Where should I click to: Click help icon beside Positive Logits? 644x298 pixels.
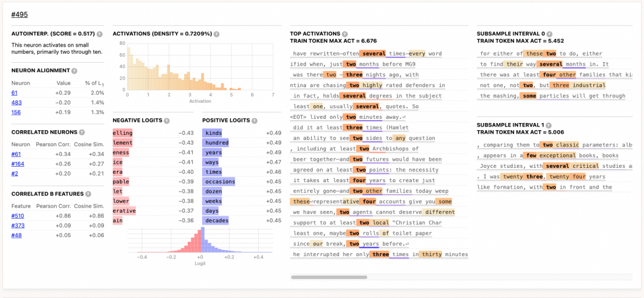[x=254, y=121]
